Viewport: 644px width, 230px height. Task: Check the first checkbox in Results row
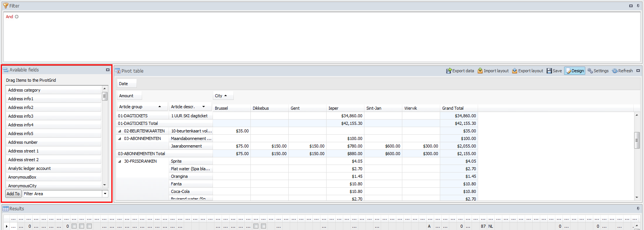click(74, 226)
